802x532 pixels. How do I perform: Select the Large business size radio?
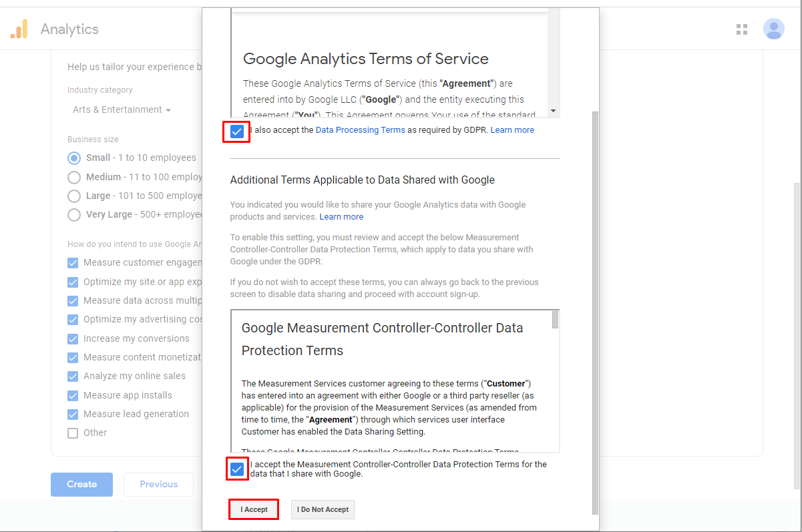pyautogui.click(x=73, y=196)
